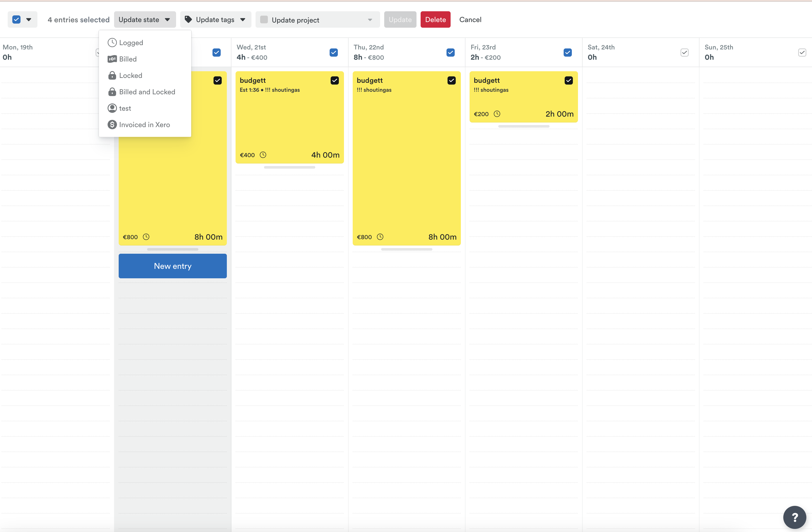This screenshot has height=532, width=812.
Task: Select the Invoiced in Xero dollar icon
Action: coord(112,125)
